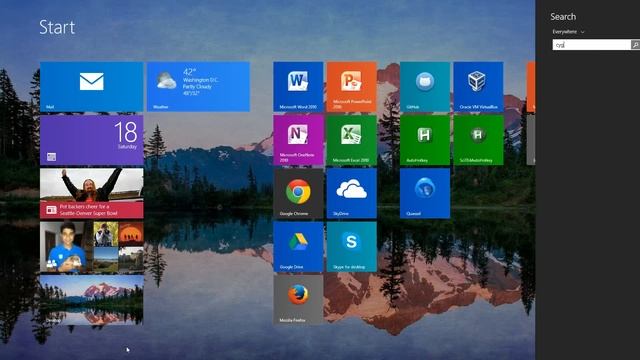Launch Microsoft PowerPoint 2010
Screen dimensions: 640x360
(x=352, y=87)
